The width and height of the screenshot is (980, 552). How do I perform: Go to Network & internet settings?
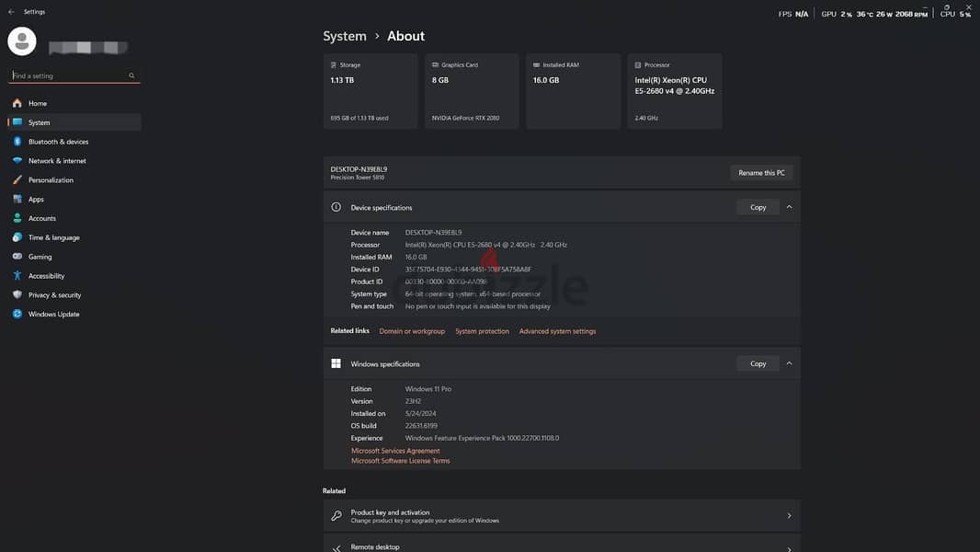tap(74, 161)
